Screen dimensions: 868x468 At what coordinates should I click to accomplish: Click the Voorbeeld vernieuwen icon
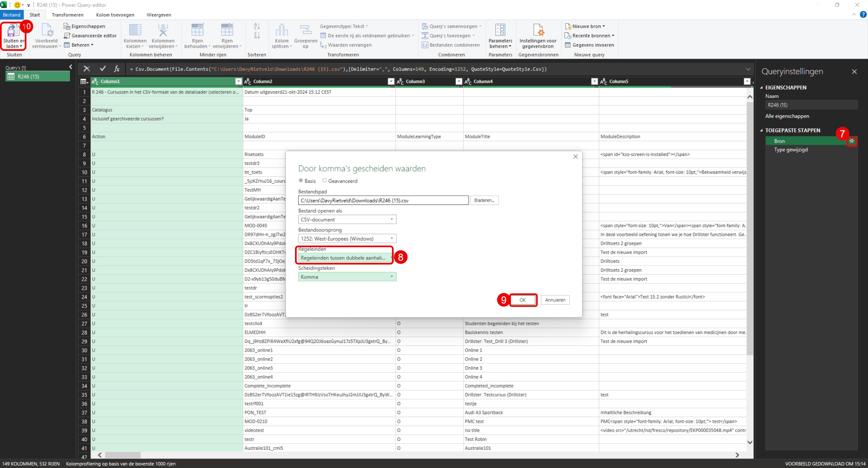(x=47, y=31)
